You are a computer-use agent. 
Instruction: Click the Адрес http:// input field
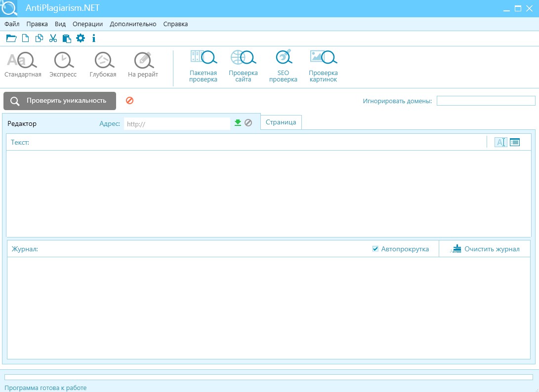click(x=177, y=124)
